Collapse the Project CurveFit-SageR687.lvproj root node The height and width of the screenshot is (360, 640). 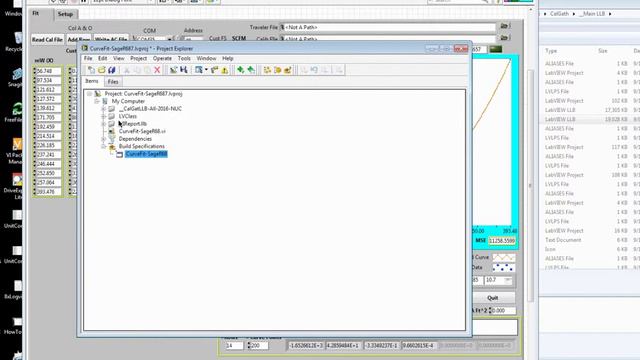(89, 94)
